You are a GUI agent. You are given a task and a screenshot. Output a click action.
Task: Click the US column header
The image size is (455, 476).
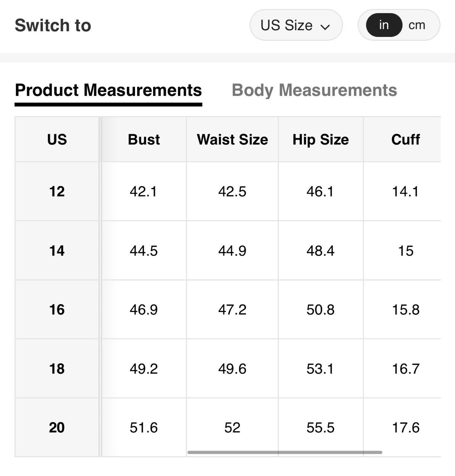pyautogui.click(x=57, y=139)
